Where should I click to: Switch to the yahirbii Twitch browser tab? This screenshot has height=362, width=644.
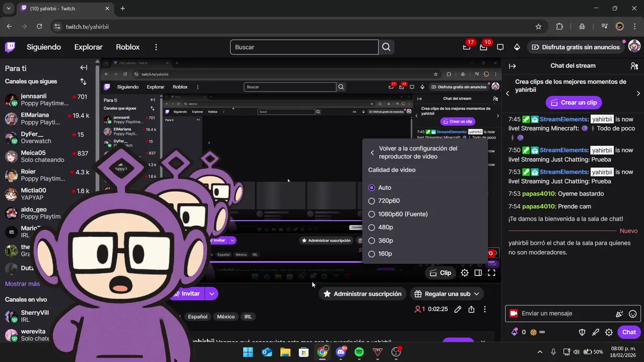(64, 9)
